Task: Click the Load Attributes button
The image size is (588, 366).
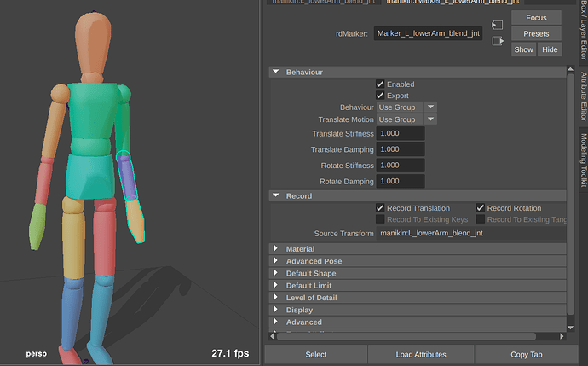Action: coord(421,354)
